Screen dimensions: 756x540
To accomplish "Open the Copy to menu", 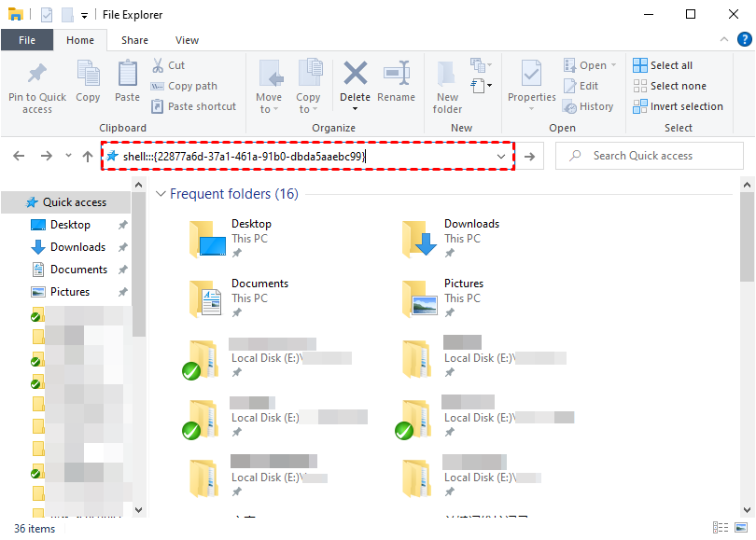I will tap(308, 88).
